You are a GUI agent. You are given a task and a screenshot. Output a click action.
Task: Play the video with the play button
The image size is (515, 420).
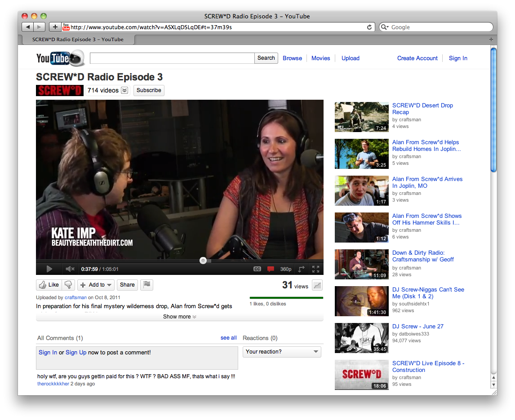coord(49,269)
